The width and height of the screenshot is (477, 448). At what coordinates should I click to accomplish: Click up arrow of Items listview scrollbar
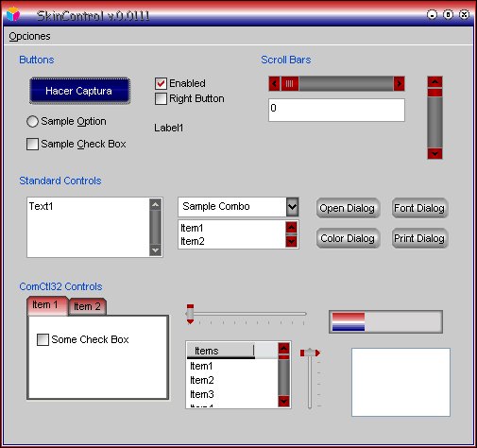[283, 348]
